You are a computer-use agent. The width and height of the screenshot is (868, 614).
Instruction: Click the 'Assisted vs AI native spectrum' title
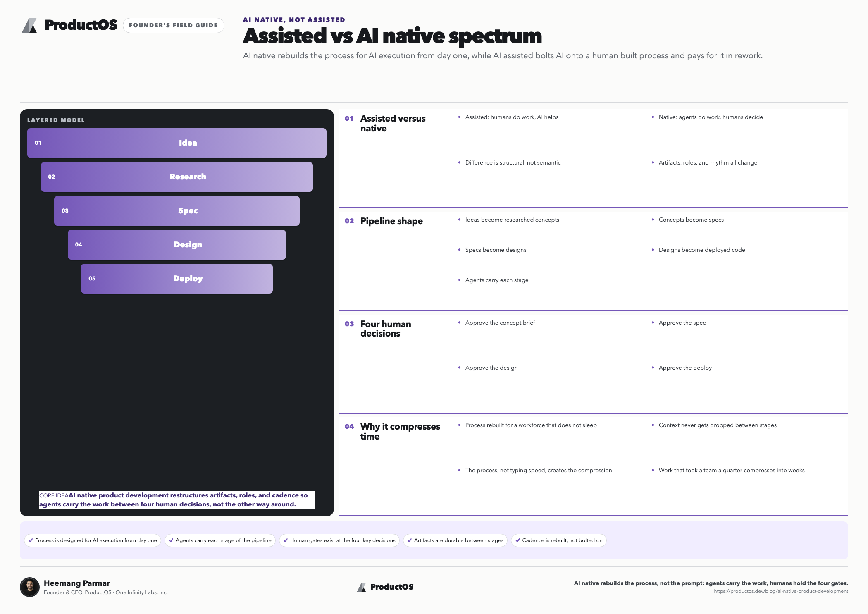[392, 36]
